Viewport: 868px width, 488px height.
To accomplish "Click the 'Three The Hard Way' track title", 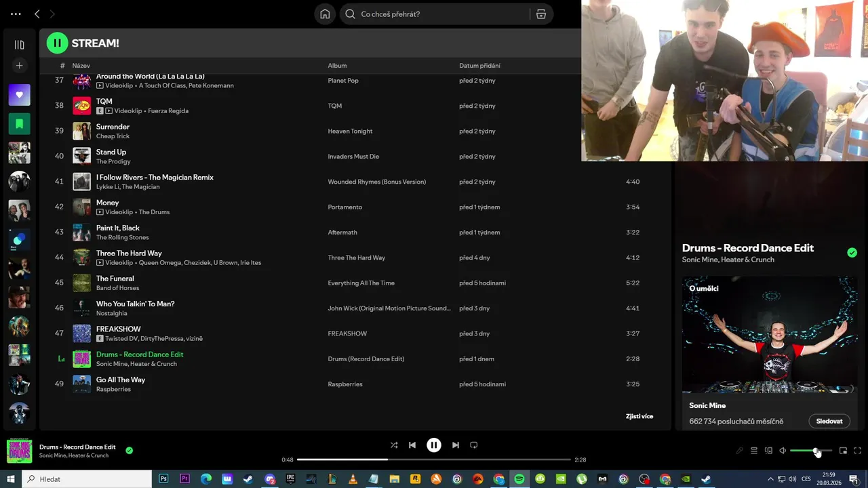I will pyautogui.click(x=129, y=253).
